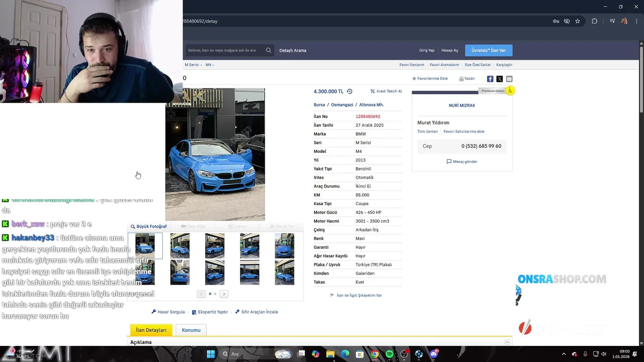Open the Karşılaştır menu item
Screen dimensions: 644x362
[504, 65]
